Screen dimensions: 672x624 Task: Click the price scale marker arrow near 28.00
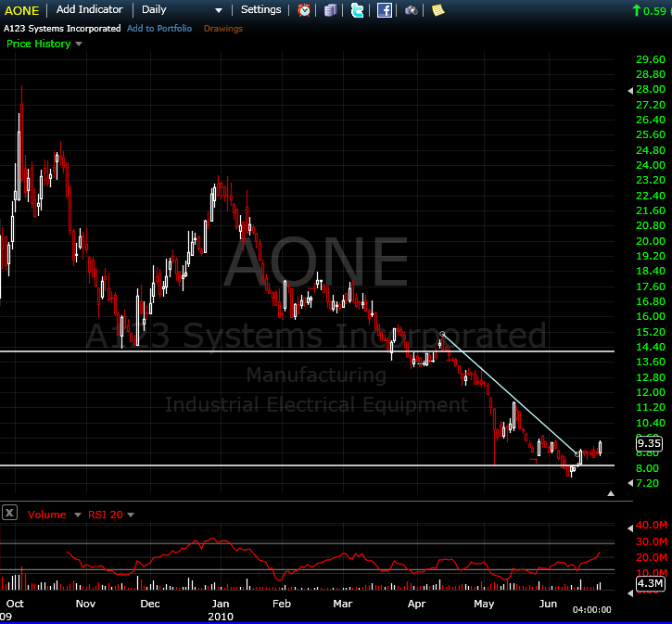(630, 91)
